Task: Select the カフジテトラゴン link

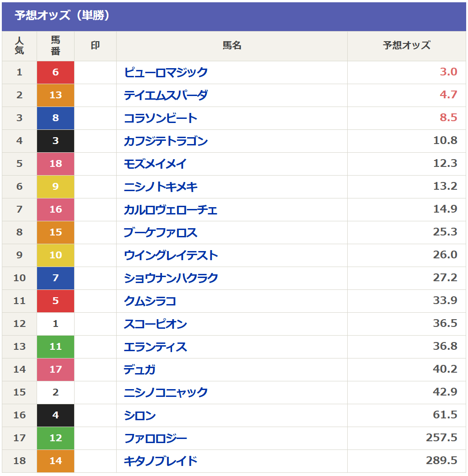Action: click(x=166, y=141)
